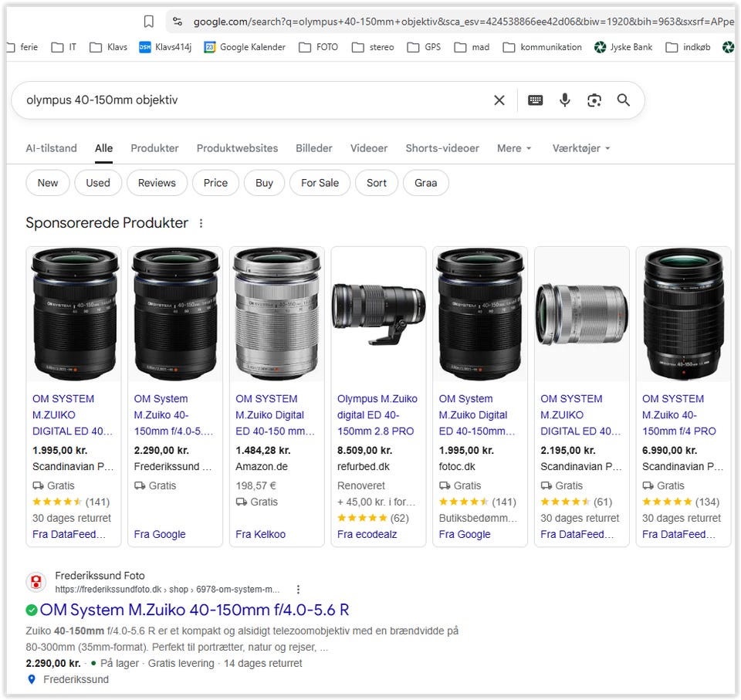Viewport: 741px width, 700px height.
Task: Clear the search query with X icon
Action: [x=499, y=100]
